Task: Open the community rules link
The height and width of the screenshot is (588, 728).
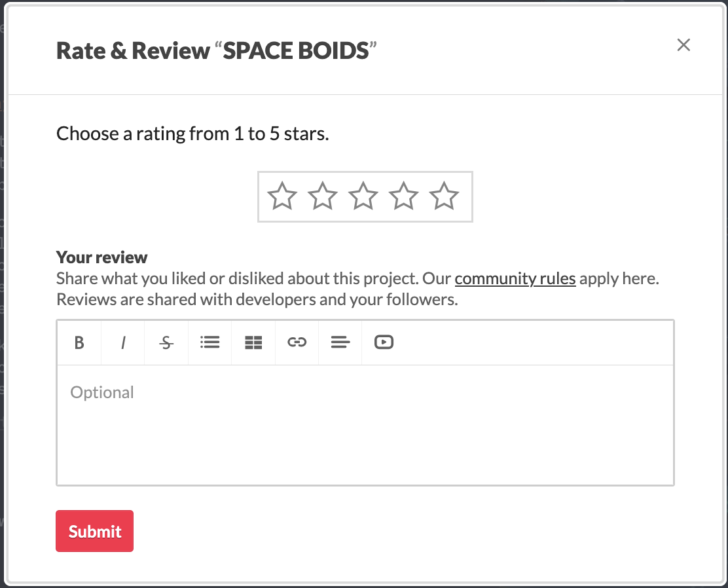Action: [515, 278]
